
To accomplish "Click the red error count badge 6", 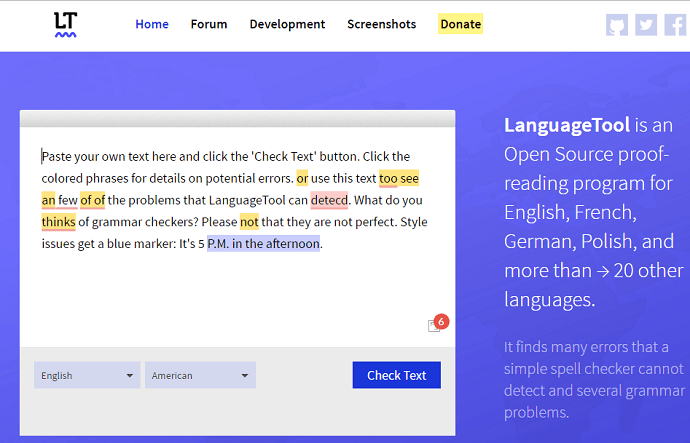I will pos(441,322).
